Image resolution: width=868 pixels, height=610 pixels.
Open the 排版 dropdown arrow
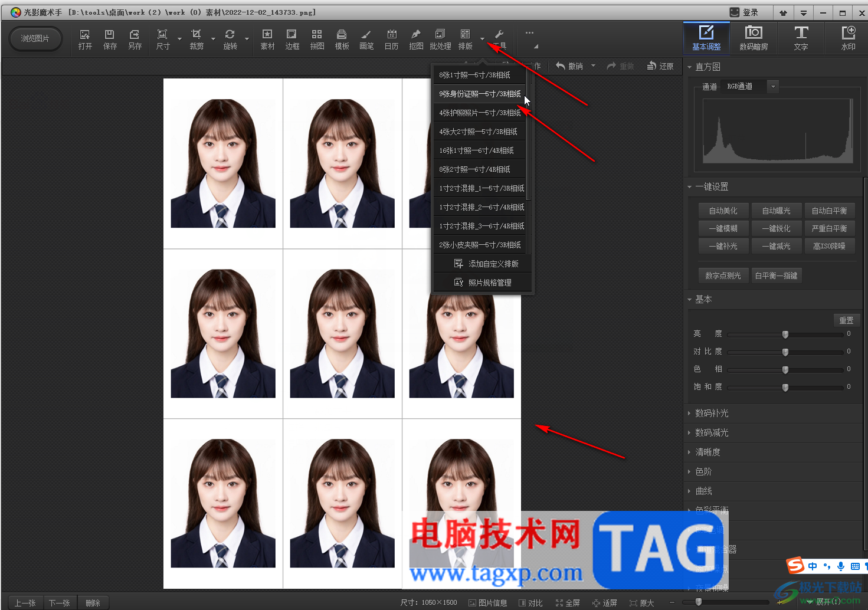point(482,40)
